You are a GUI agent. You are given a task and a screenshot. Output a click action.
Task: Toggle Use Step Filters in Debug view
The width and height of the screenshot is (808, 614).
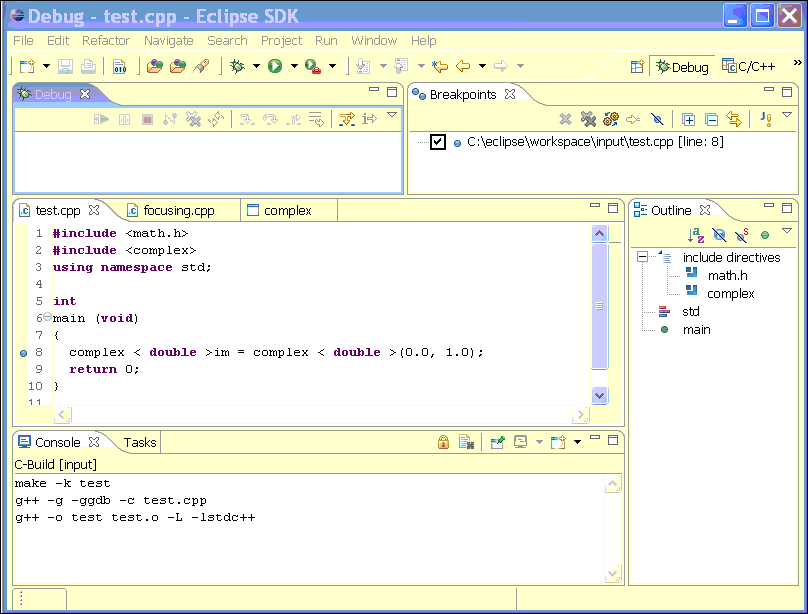(346, 120)
